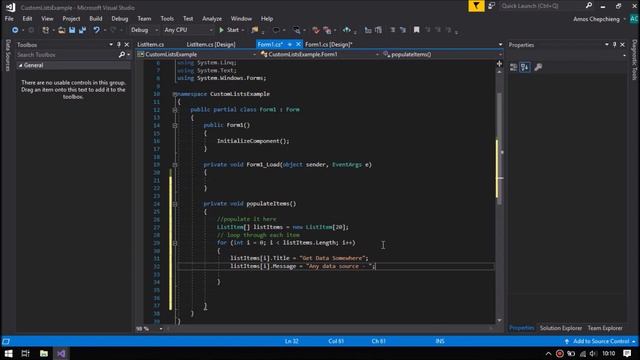Click the Start debugging button
The width and height of the screenshot is (640, 360).
pos(229,30)
